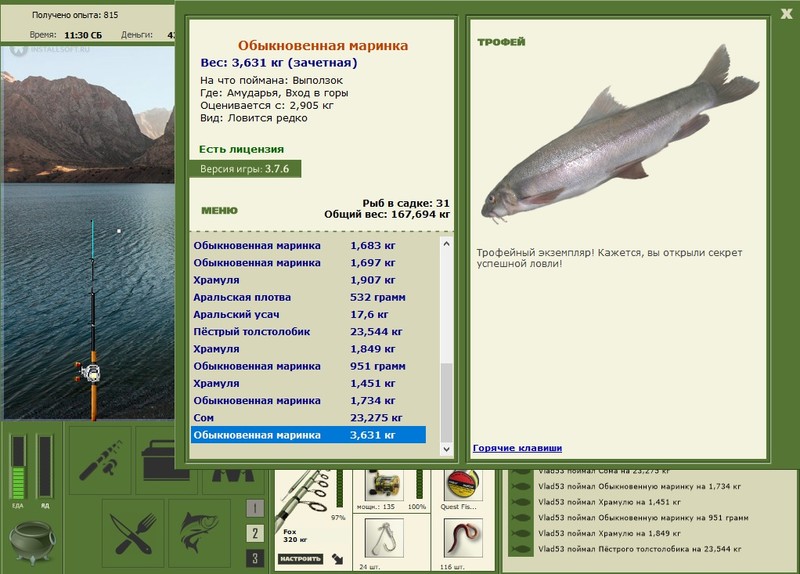Screen dimensions: 800x574
Task: Select highlighted Обыкновенная маринка 3,631 кг row
Action: tap(308, 435)
